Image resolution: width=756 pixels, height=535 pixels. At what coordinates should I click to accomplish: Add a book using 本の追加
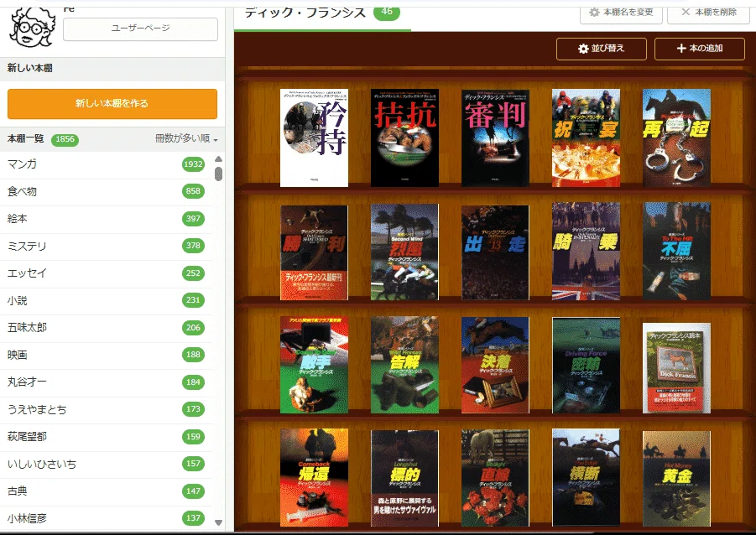[x=700, y=49]
